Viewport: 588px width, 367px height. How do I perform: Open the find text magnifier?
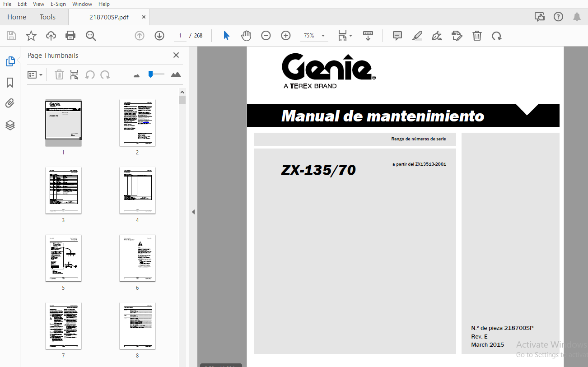coord(91,36)
